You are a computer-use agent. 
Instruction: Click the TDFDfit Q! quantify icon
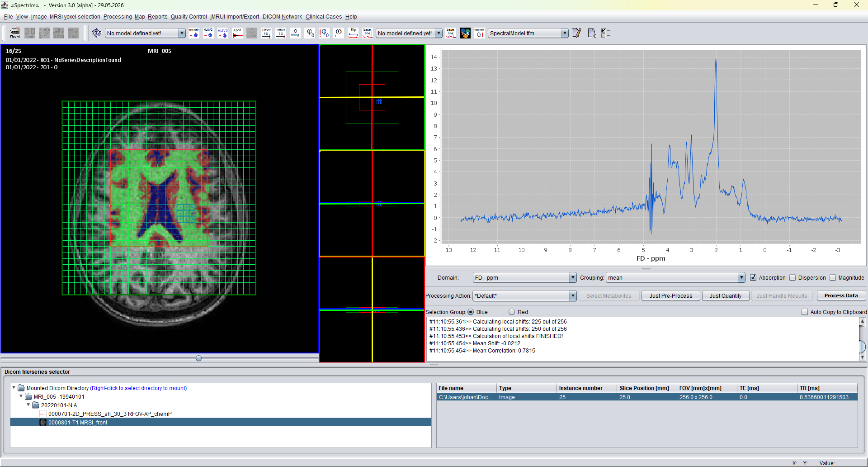[x=480, y=33]
